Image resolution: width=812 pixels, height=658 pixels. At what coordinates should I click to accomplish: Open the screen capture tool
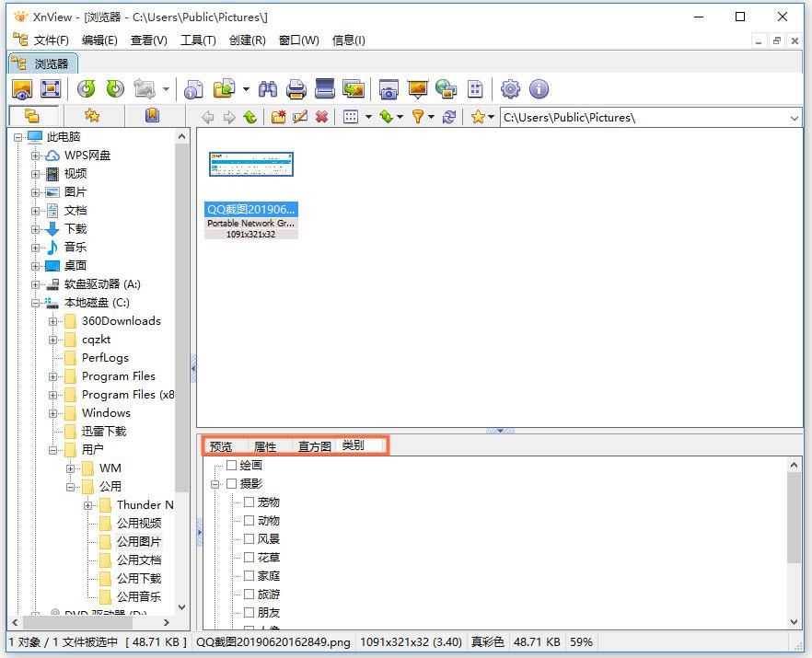click(x=389, y=89)
